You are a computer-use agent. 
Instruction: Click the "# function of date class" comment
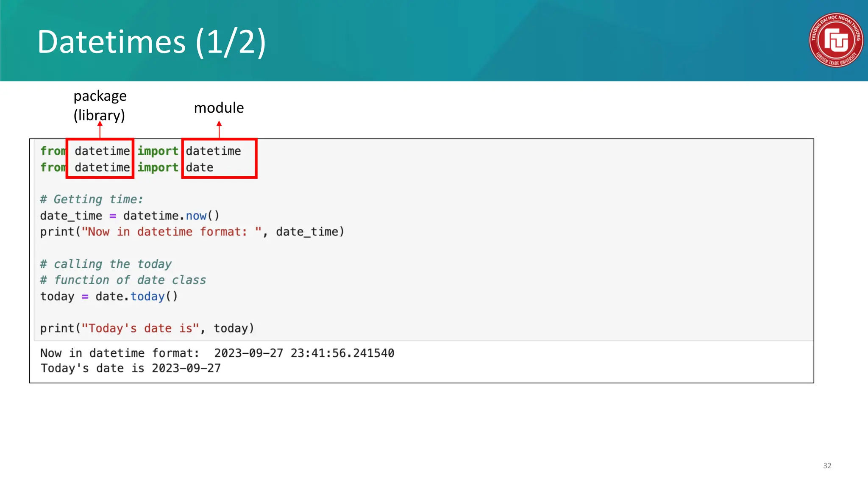coord(123,280)
